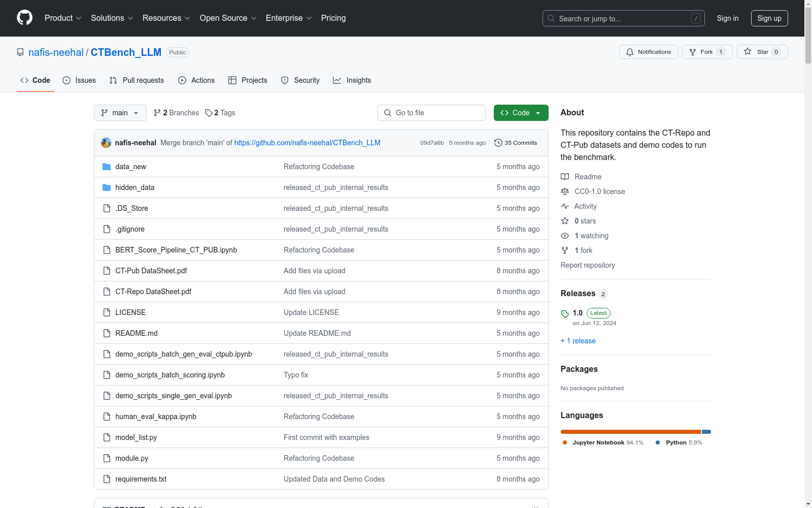This screenshot has width=812, height=508.
Task: Open the Issues tab
Action: click(x=79, y=80)
